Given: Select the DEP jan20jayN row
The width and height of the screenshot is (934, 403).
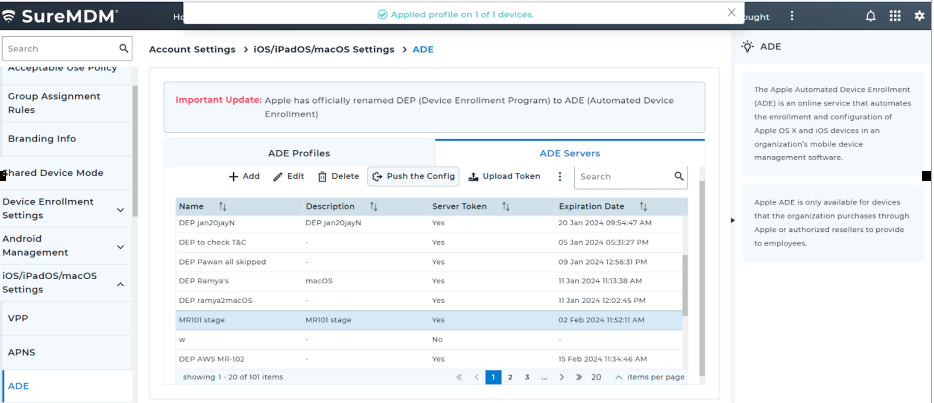Looking at the screenshot, I should pos(429,223).
